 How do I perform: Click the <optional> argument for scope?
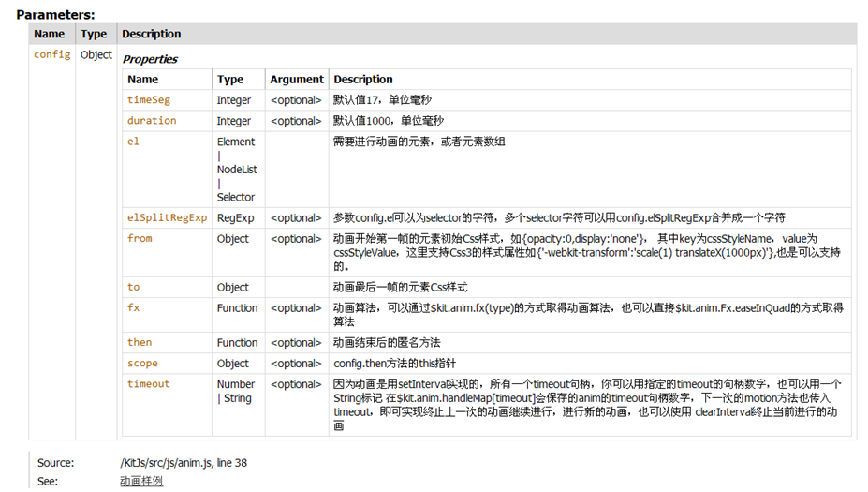coord(296,364)
